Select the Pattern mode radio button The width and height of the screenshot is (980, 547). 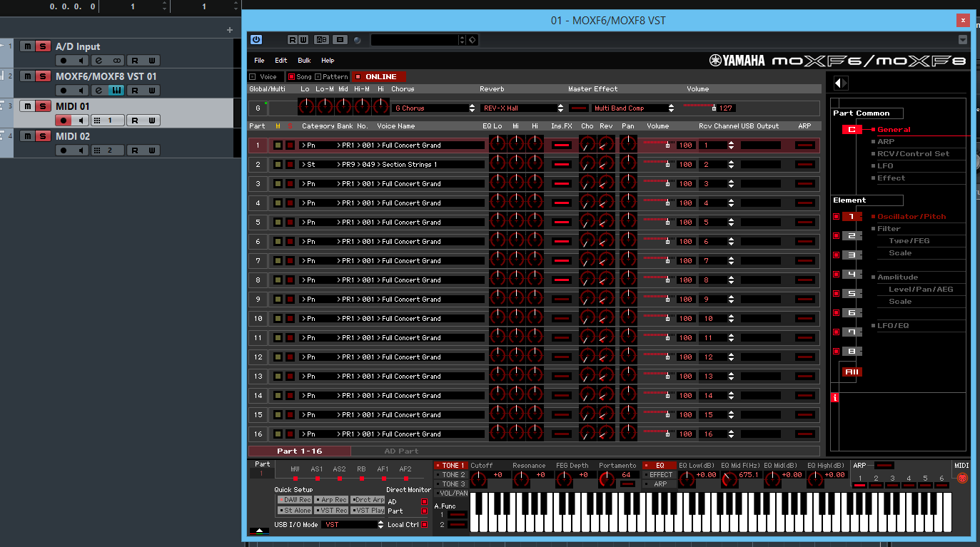point(318,76)
